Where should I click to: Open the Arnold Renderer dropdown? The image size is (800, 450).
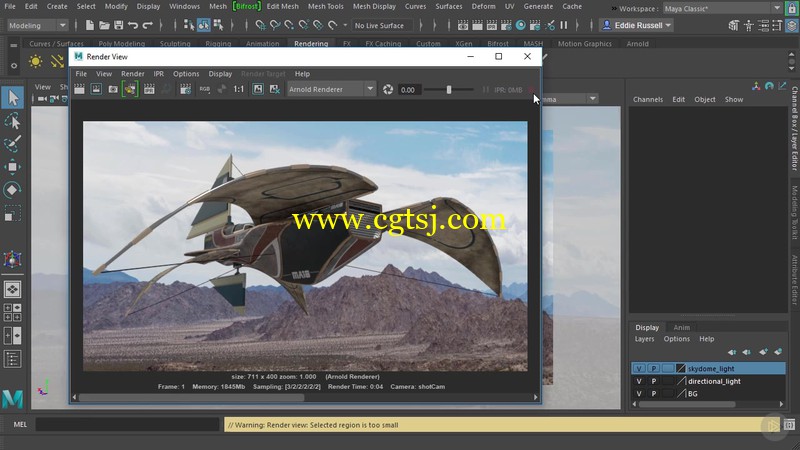(x=331, y=89)
